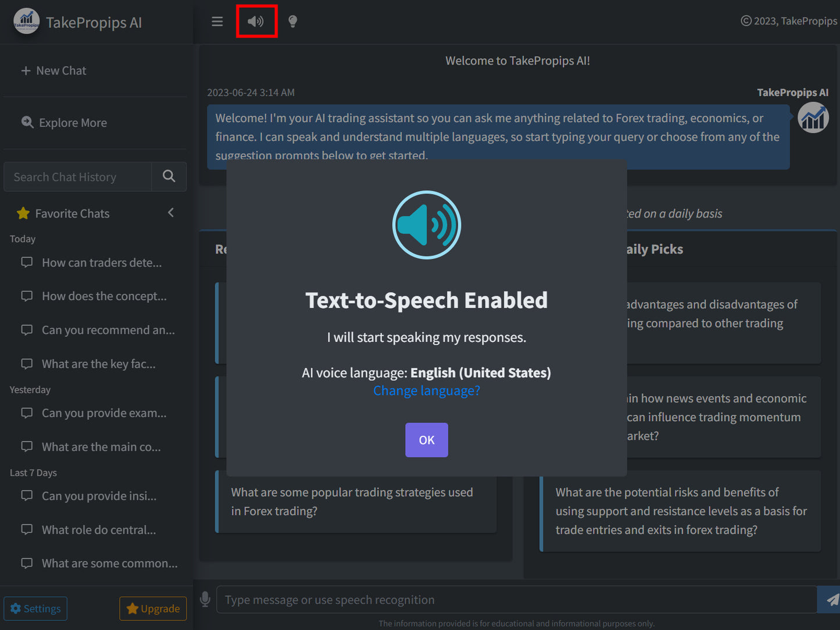840x630 pixels.
Task: Collapse the Favorite Chats chevron
Action: [x=171, y=213]
